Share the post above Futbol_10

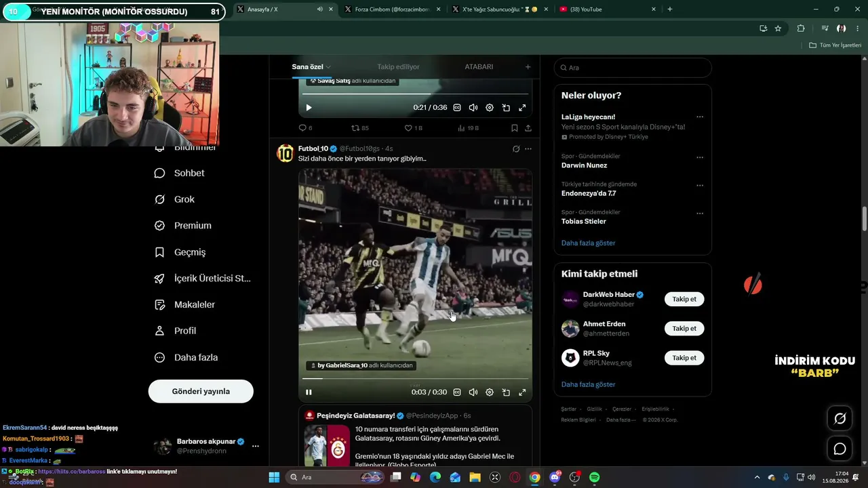pos(528,128)
